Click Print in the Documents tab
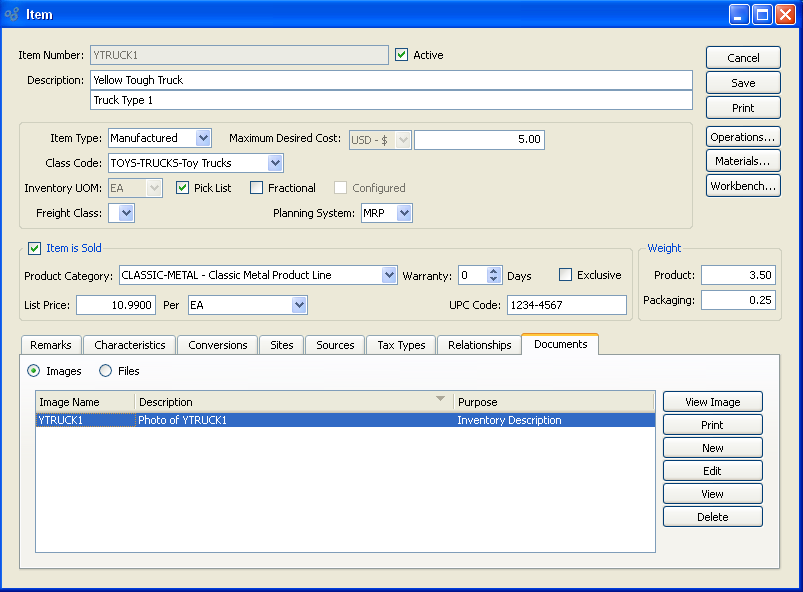The height and width of the screenshot is (592, 803). [712, 425]
